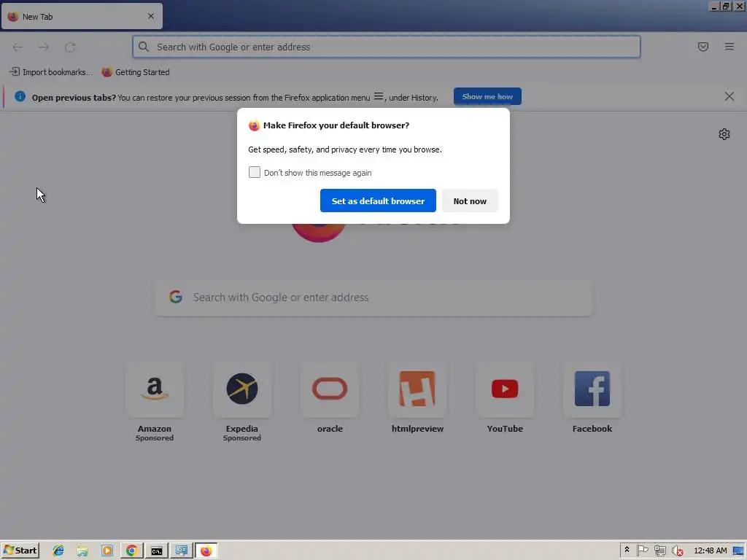
Task: Click the Google search box on page
Action: 373,297
